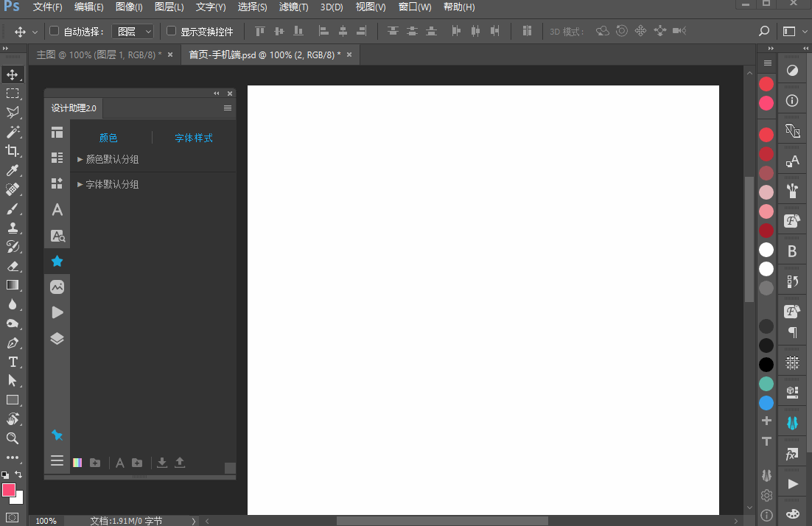Select the Rectangular Marquee tool
Screen dimensions: 812x526
[13, 94]
